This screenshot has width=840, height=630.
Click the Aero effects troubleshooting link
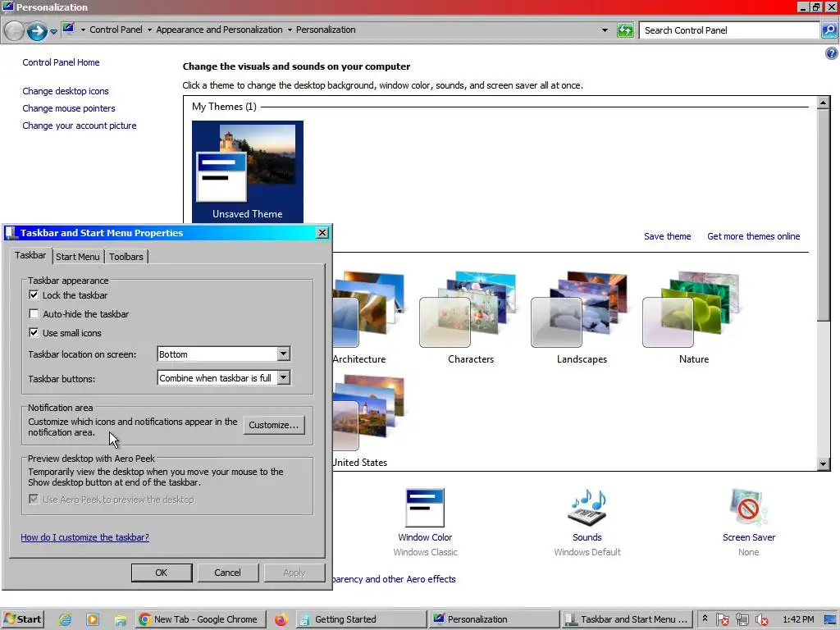coord(394,579)
